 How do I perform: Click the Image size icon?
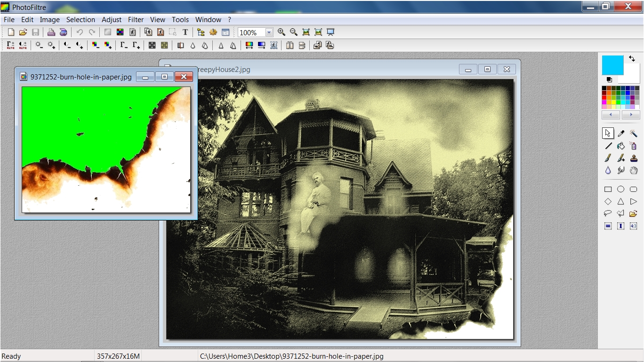point(148,32)
